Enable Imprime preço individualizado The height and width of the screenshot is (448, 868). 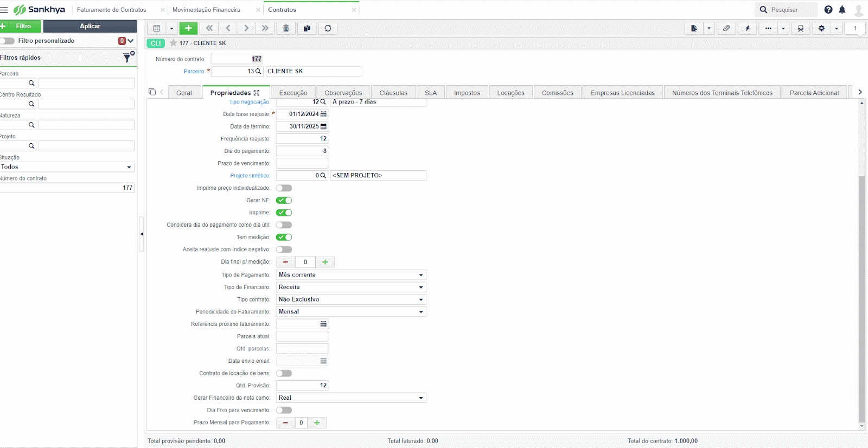284,188
